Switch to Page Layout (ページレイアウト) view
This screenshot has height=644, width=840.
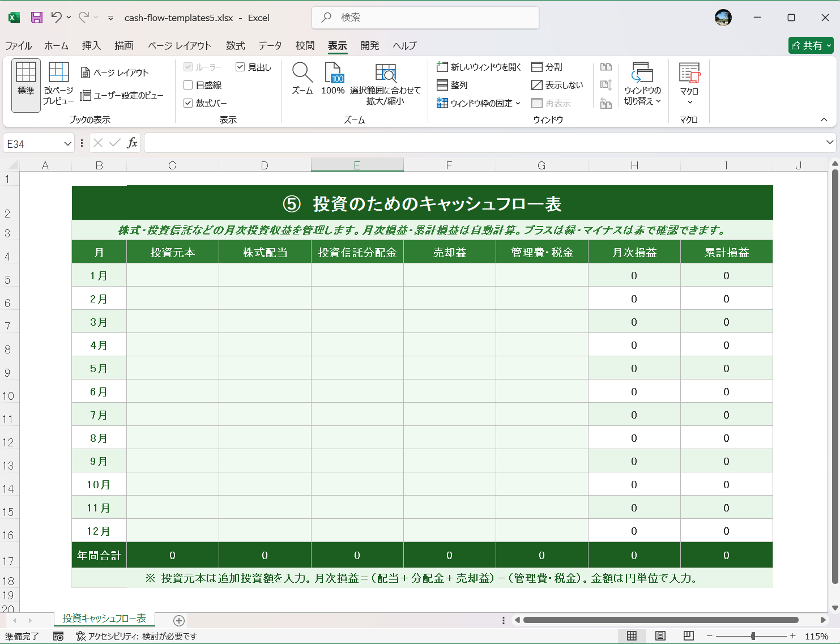pyautogui.click(x=115, y=72)
